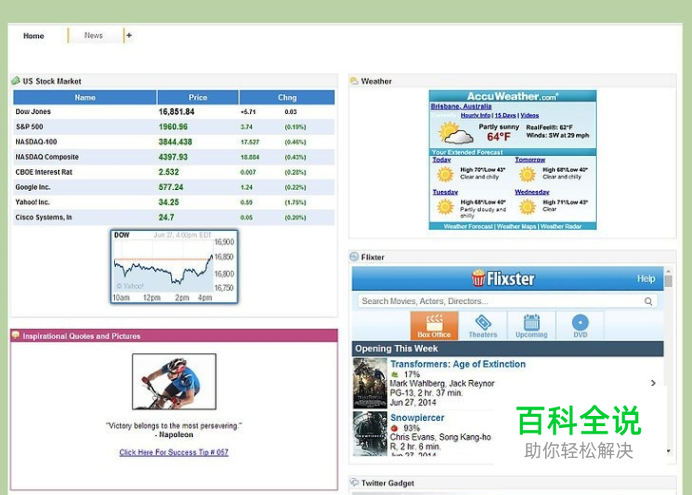The height and width of the screenshot is (495, 692).
Task: Focus the Search Movies, Actors, Directors field
Action: pos(508,301)
